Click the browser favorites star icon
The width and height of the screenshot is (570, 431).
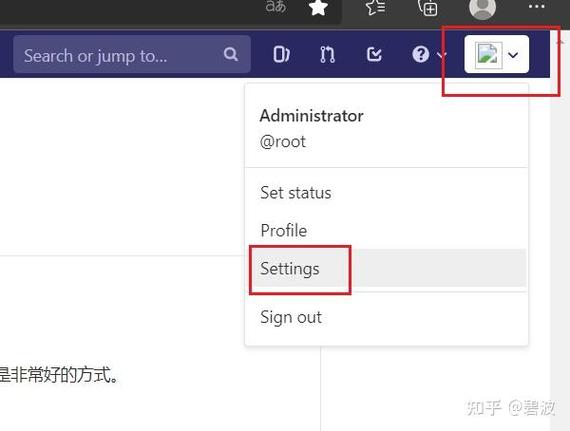318,7
